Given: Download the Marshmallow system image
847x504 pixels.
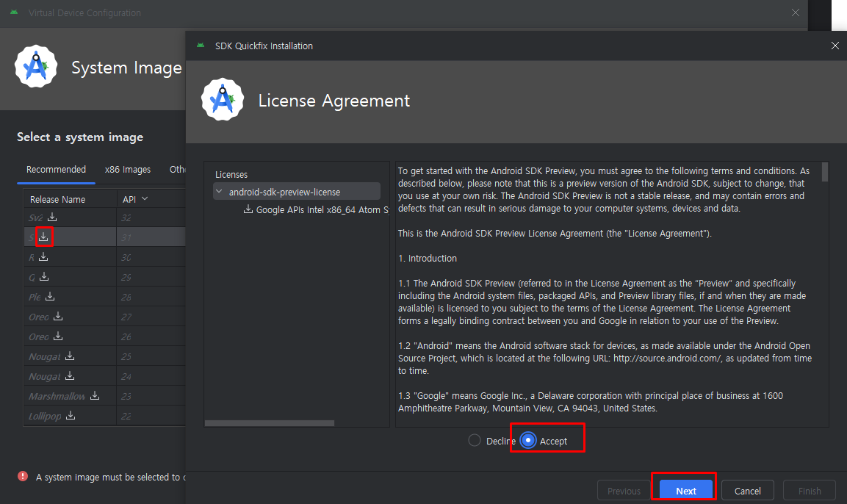Looking at the screenshot, I should pos(95,395).
